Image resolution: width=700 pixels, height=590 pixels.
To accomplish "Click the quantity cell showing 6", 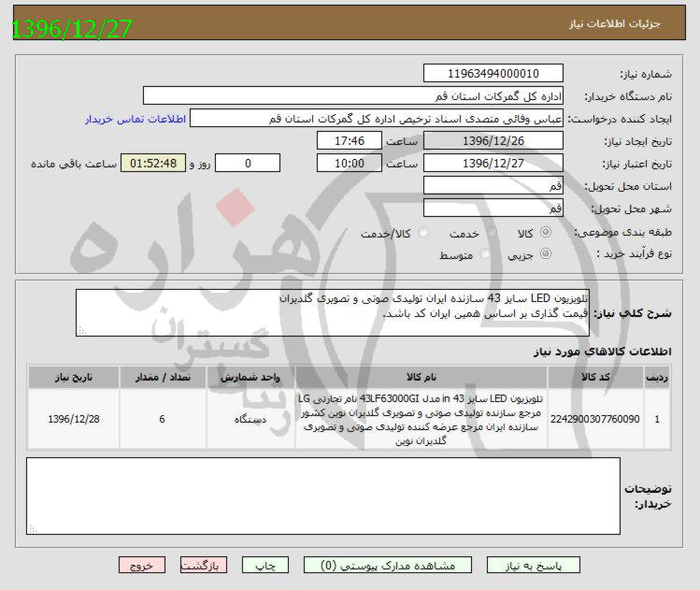I will [163, 419].
